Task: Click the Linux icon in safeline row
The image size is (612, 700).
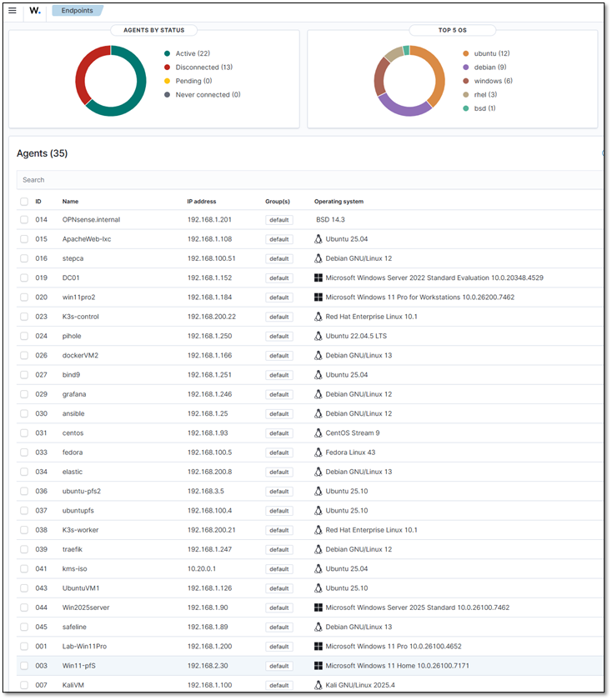Action: point(318,627)
